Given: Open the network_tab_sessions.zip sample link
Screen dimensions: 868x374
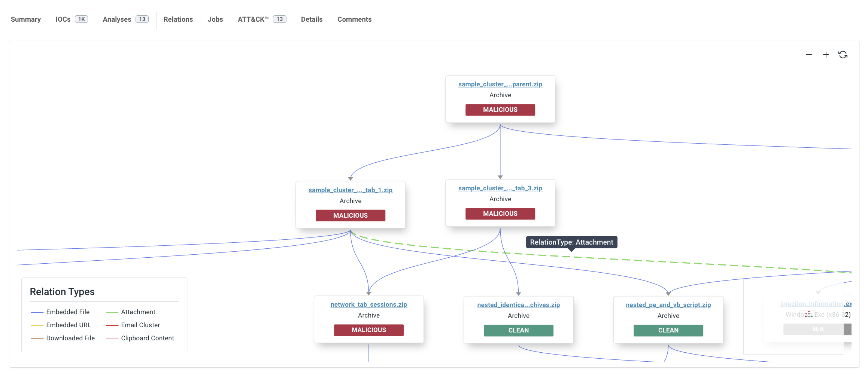Looking at the screenshot, I should click(368, 304).
